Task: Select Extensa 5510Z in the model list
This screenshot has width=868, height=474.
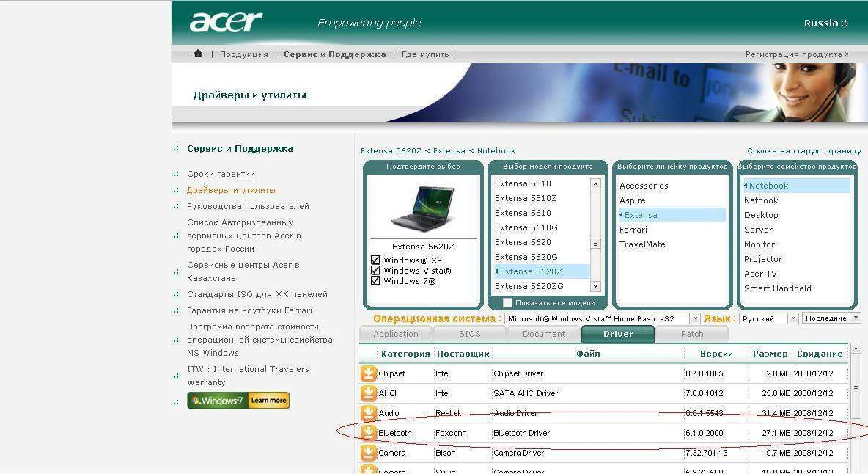Action: (526, 198)
